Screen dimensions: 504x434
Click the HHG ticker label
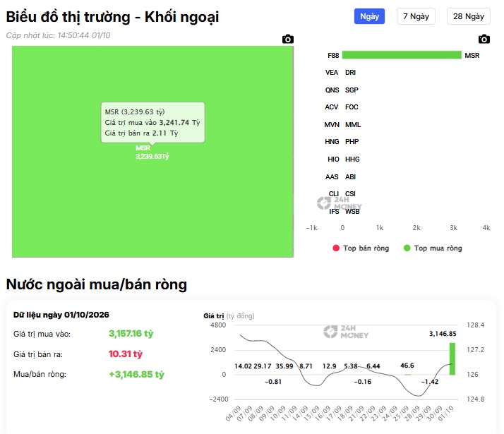352,159
